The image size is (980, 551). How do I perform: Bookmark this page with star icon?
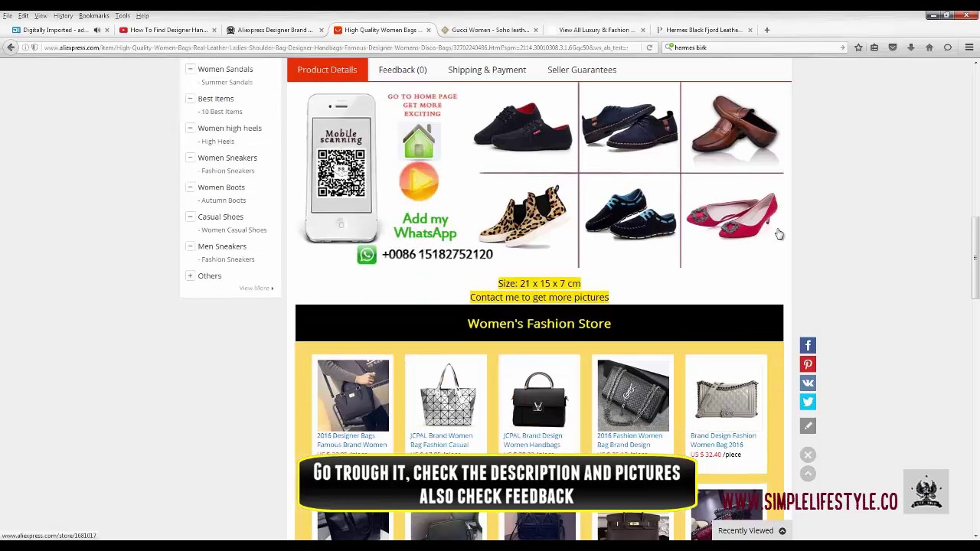858,47
